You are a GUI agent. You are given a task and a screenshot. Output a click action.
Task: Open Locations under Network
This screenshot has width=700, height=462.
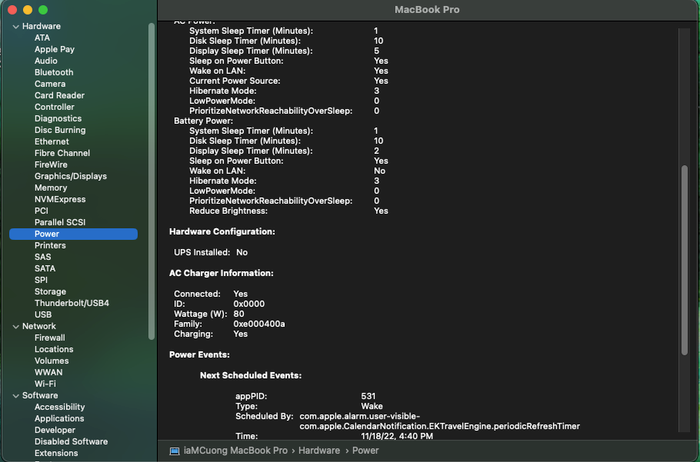[54, 350]
